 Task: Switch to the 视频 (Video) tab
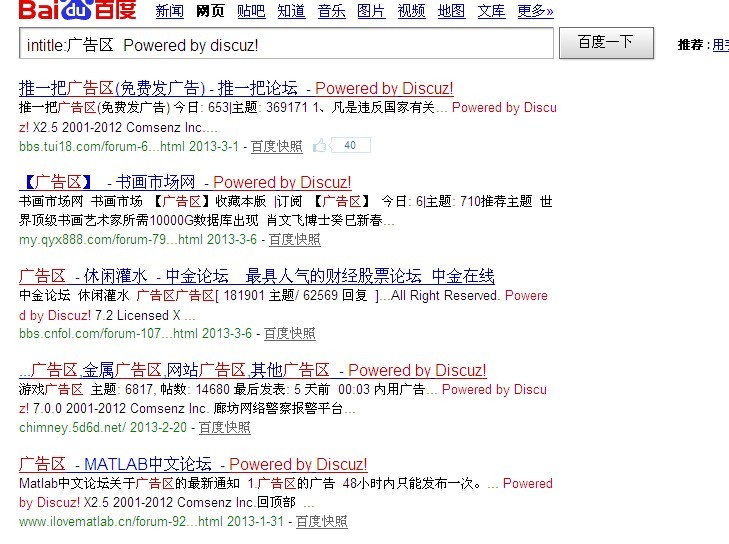pos(411,12)
